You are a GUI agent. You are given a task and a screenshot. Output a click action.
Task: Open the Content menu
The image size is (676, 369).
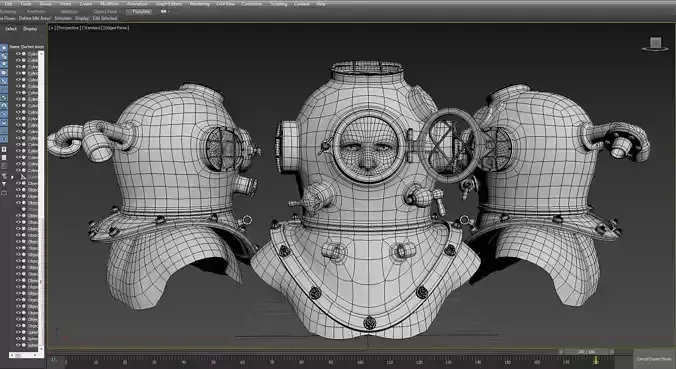coord(301,4)
